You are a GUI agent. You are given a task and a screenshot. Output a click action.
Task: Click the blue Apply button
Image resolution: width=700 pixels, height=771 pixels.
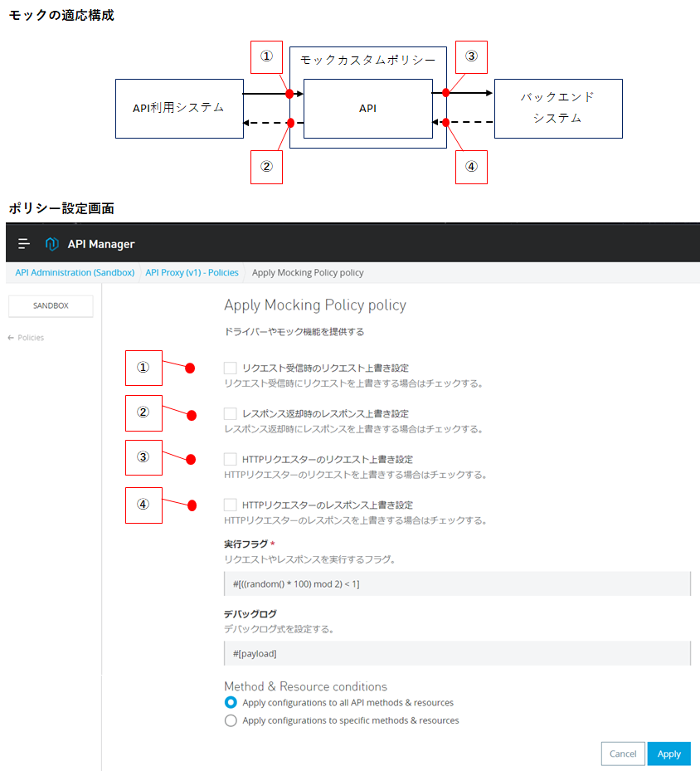tap(668, 754)
